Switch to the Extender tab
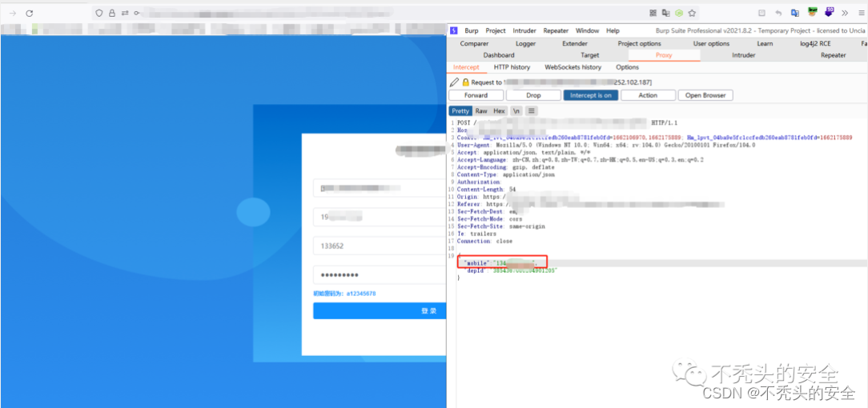Screen dimensions: 868x408 click(575, 44)
